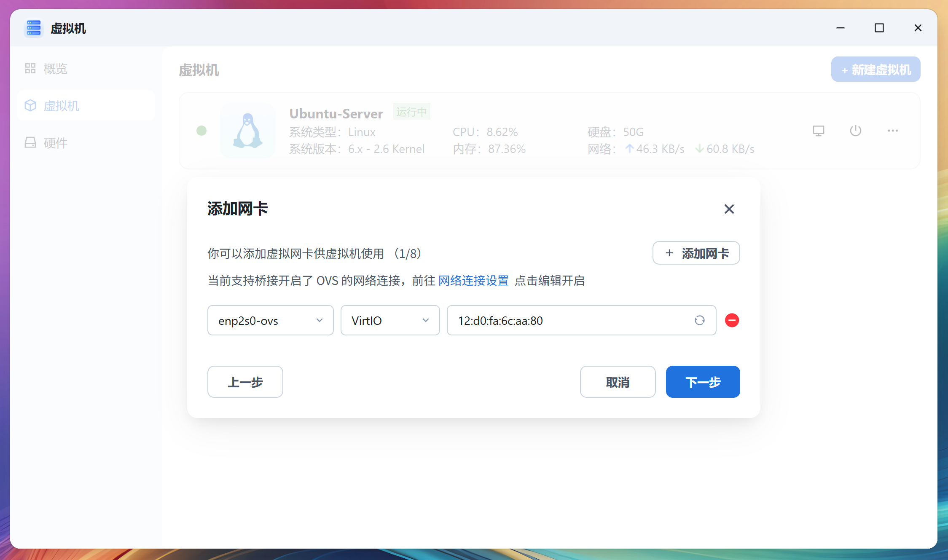948x560 pixels.
Task: Open the VirtIO device model dropdown
Action: pos(390,320)
